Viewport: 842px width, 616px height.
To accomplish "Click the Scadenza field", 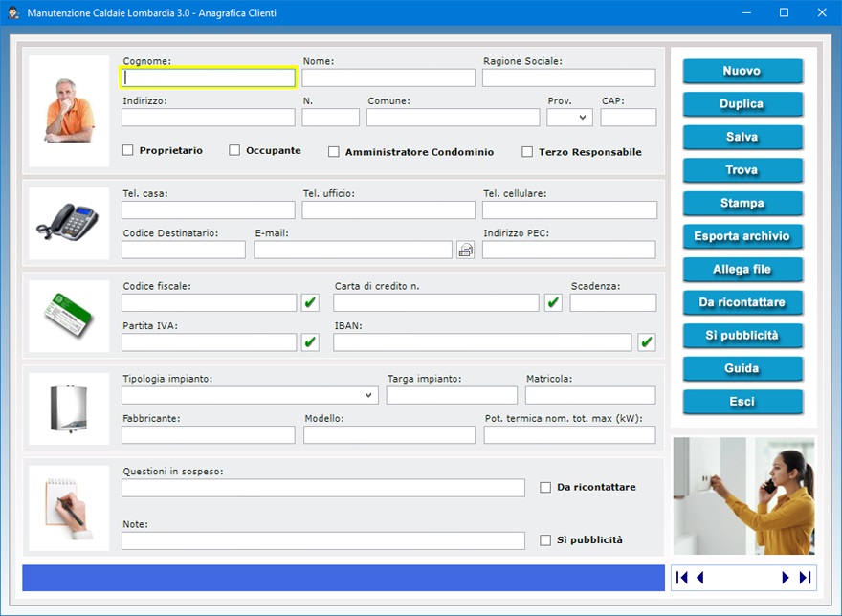I will coord(613,302).
